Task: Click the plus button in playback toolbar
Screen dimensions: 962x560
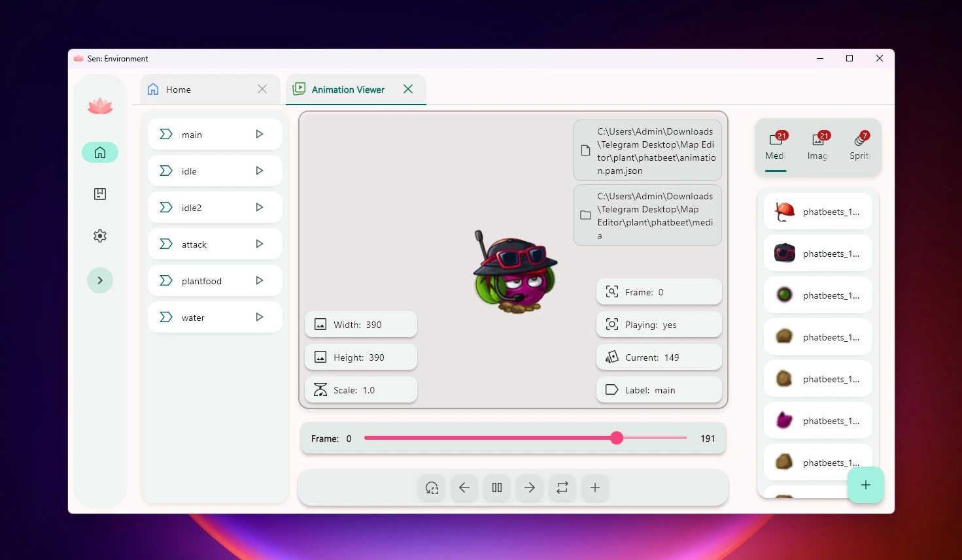Action: coord(595,487)
